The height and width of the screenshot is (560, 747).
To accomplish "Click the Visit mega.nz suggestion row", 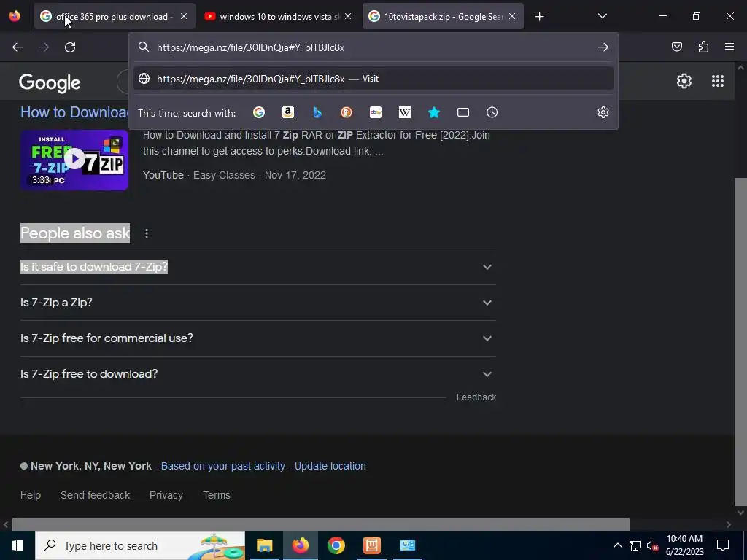I will click(x=373, y=79).
